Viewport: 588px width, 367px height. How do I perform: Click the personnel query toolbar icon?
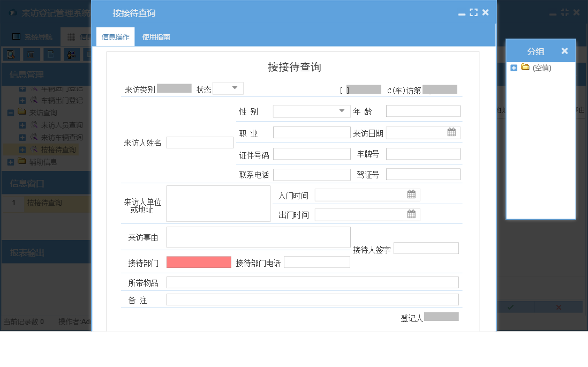pyautogui.click(x=71, y=54)
